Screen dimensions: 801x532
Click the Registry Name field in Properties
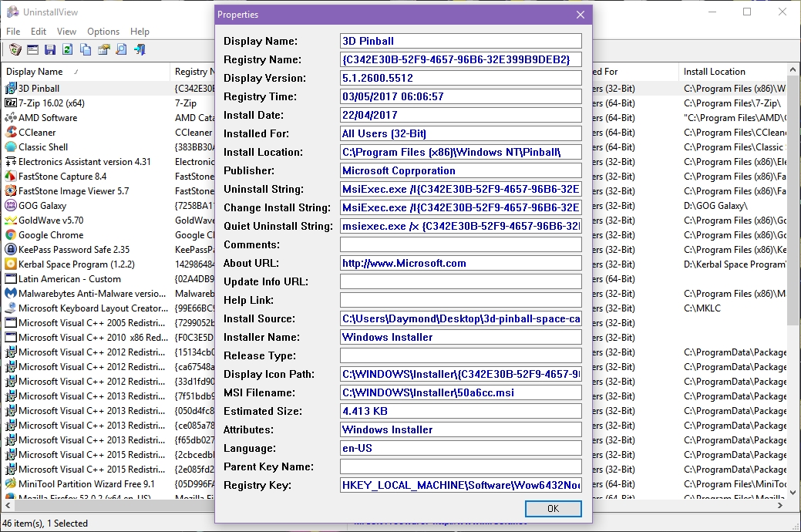point(461,59)
